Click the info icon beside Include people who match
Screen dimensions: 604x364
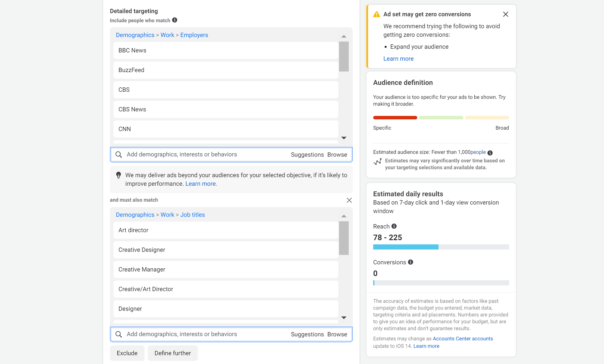174,20
